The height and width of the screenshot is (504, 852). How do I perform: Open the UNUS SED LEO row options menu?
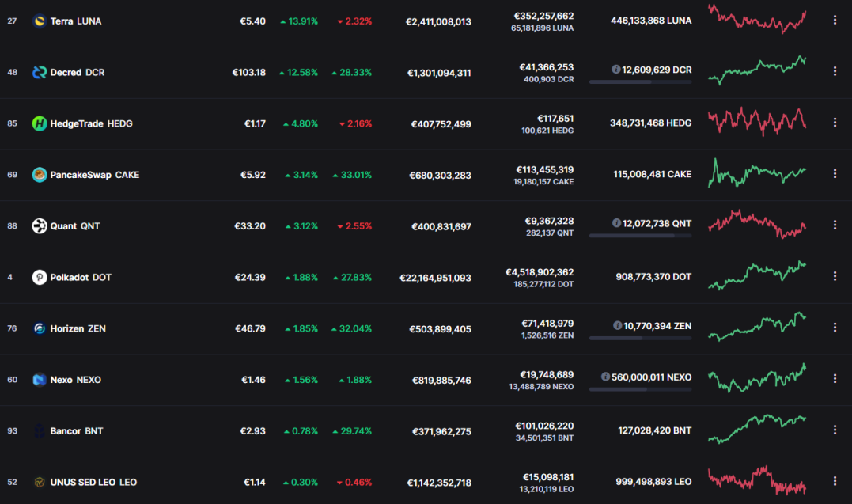tap(835, 481)
